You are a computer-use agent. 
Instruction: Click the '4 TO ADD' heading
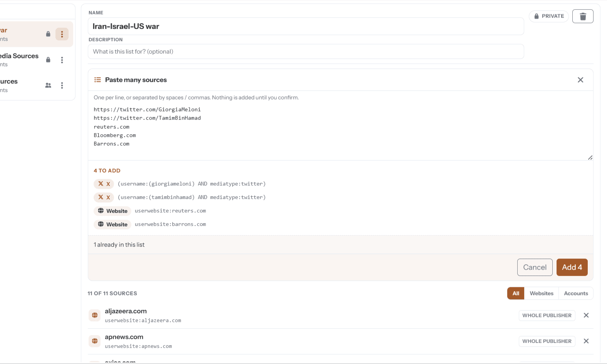[x=107, y=170]
